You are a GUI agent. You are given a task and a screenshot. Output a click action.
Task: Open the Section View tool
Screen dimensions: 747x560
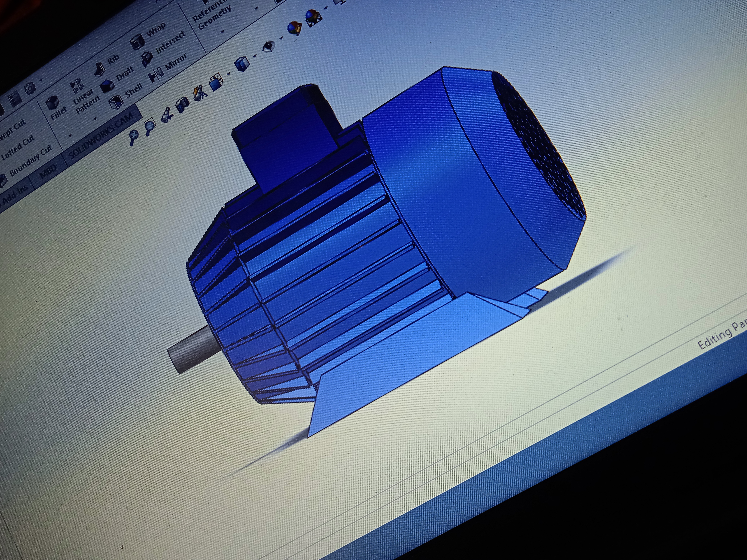click(x=183, y=105)
